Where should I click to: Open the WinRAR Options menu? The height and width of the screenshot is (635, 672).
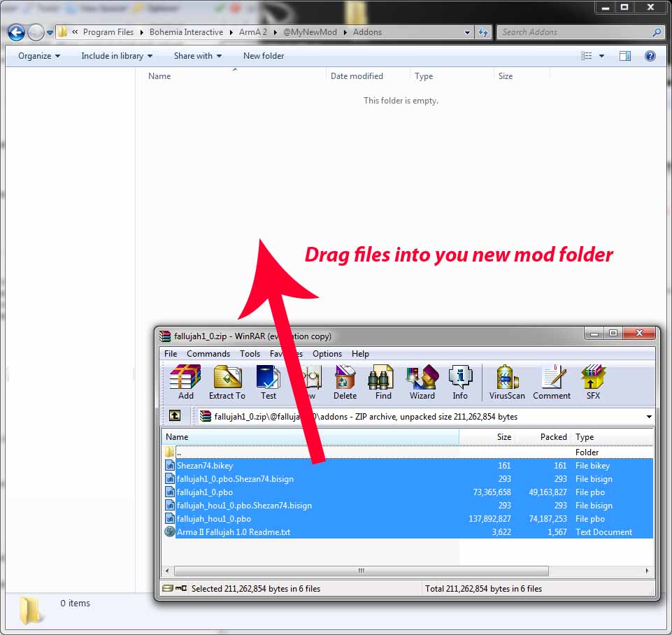(327, 354)
